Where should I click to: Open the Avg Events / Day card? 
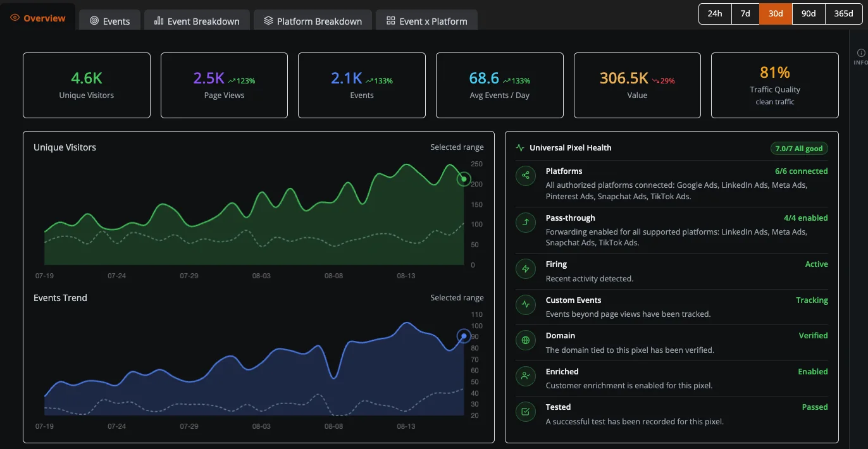500,85
